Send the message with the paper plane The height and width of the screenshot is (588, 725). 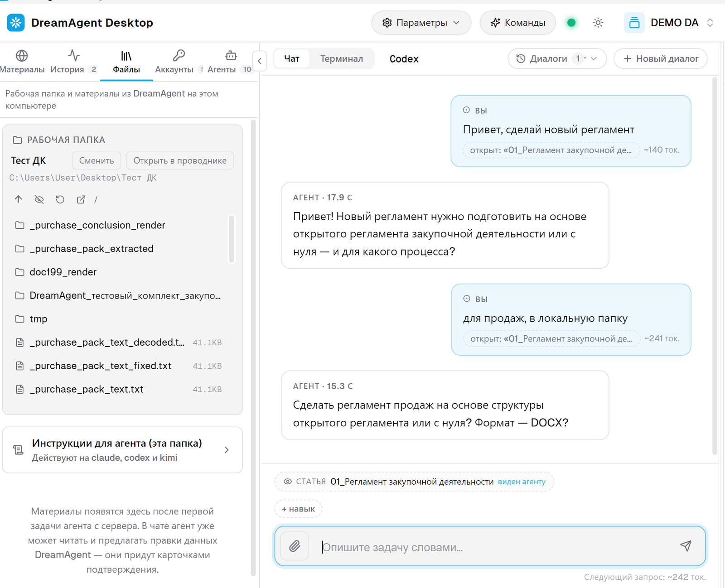(686, 546)
